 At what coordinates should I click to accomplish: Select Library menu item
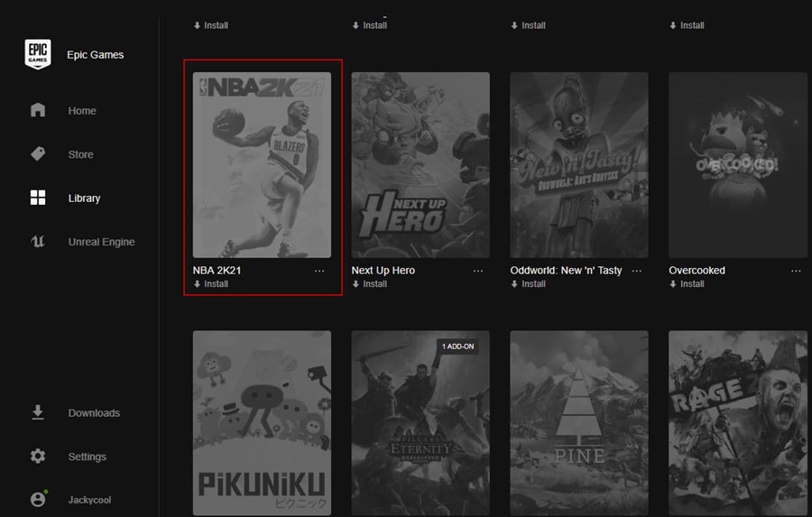pos(85,198)
